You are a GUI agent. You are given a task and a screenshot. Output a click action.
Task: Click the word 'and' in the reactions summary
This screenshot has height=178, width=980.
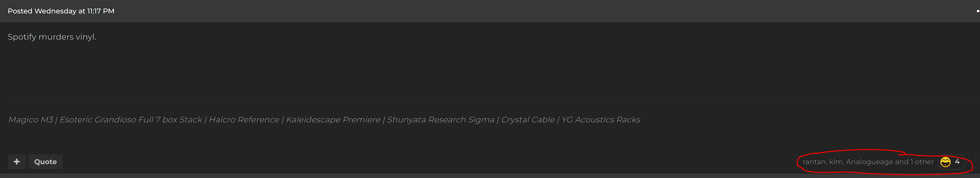901,162
